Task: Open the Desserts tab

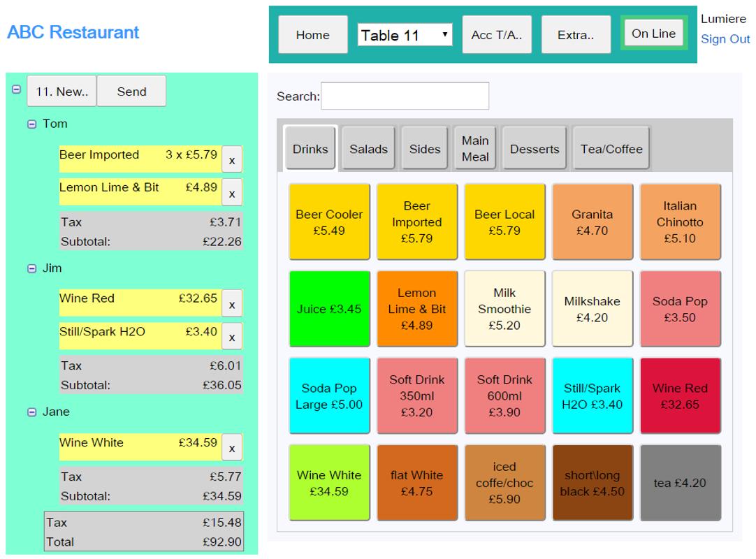Action: [535, 149]
